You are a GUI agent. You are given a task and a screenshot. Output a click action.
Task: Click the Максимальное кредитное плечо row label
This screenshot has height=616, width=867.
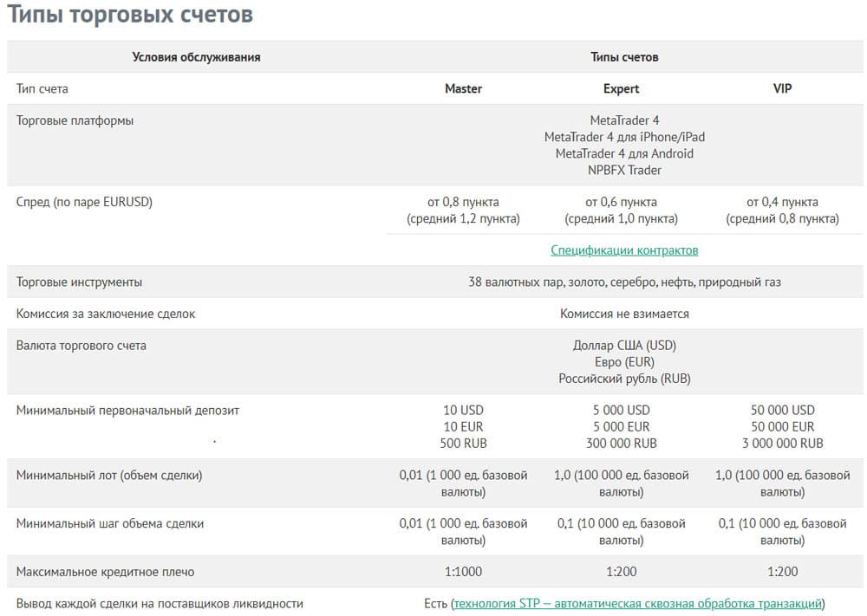tap(106, 572)
